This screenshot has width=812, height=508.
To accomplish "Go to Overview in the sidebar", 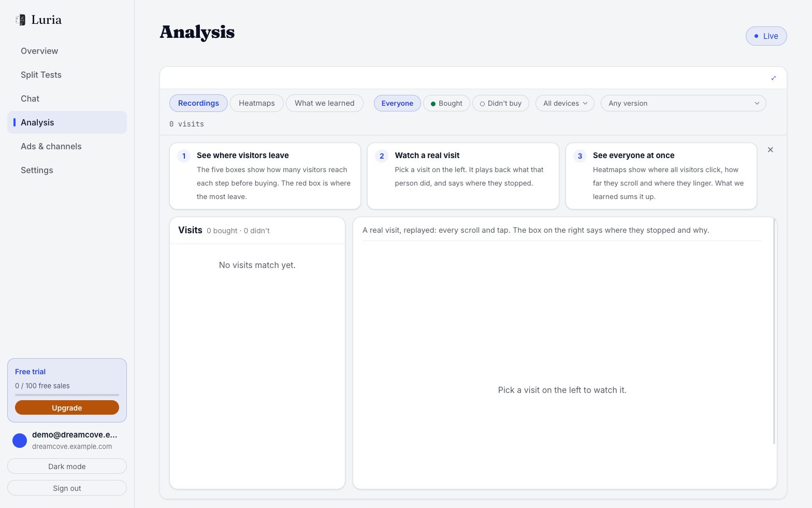I will tap(67, 51).
